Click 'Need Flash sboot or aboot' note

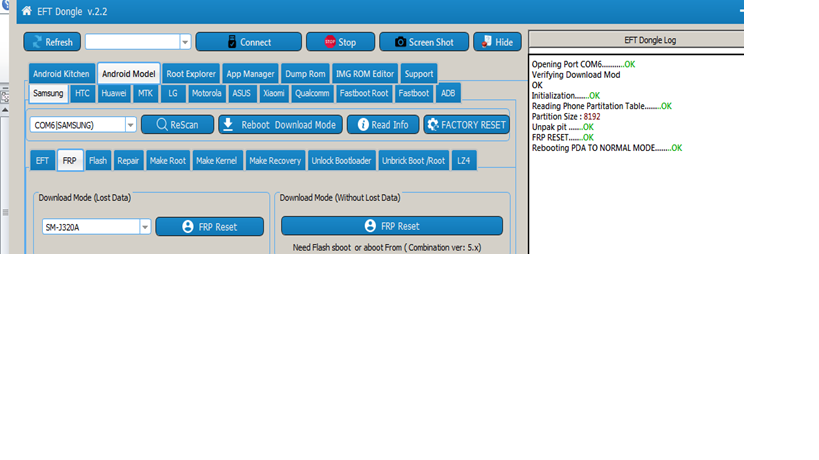(x=387, y=247)
